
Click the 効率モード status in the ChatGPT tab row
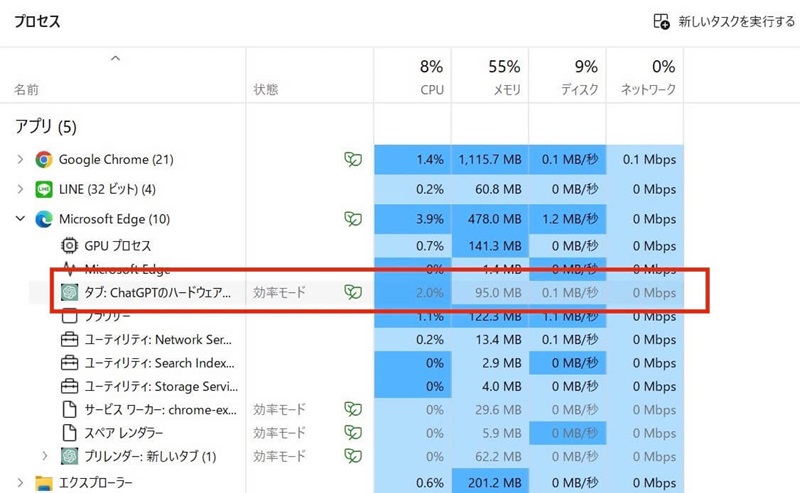(x=280, y=292)
